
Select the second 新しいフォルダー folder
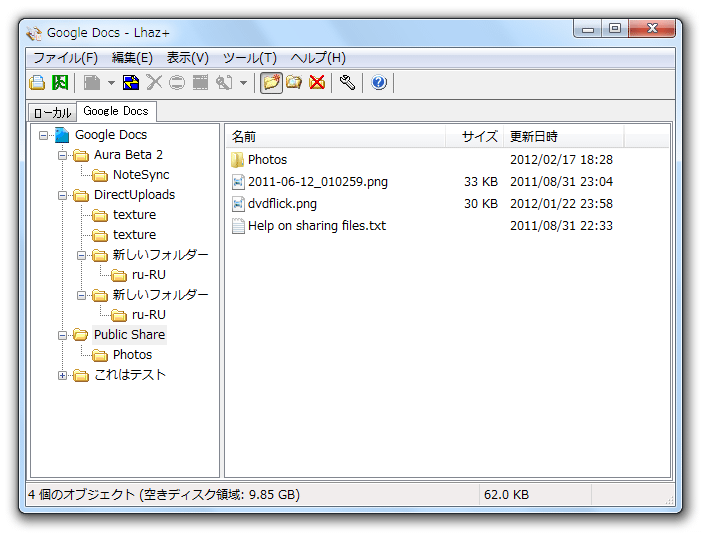click(x=160, y=295)
